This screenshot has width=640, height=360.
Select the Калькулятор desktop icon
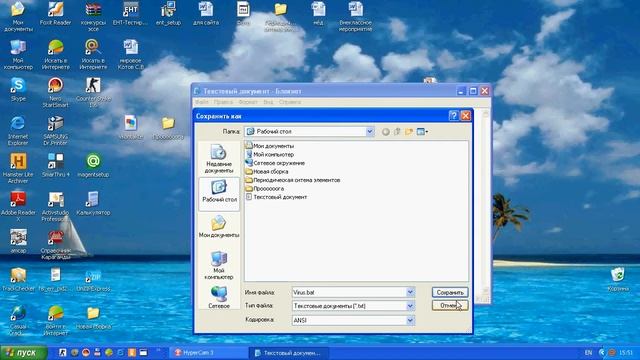click(93, 203)
